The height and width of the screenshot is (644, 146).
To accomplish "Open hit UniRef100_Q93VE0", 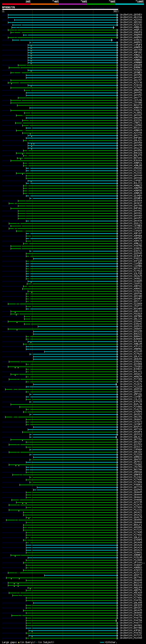I will [131, 15].
